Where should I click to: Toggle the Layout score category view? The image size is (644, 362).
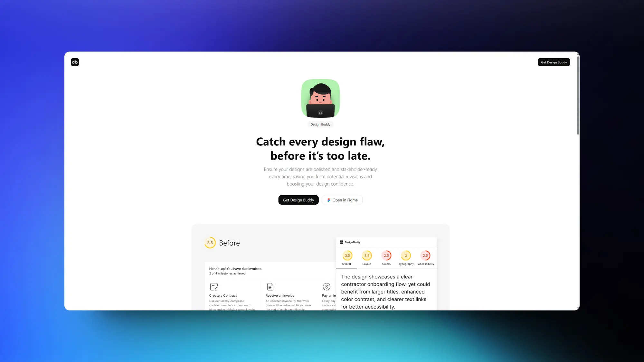pos(367,258)
